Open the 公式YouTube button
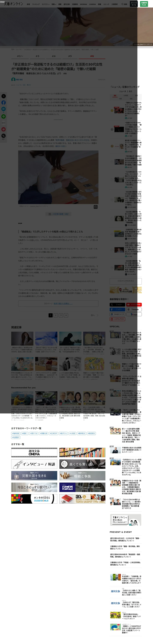153x644 pixels. 117,319
